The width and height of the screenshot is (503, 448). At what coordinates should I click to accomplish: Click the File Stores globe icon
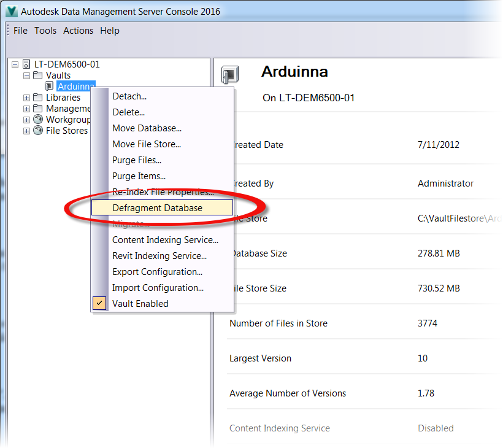click(38, 130)
